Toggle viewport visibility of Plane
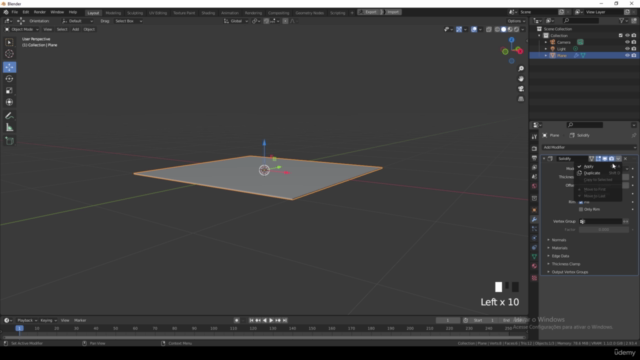 (627, 55)
